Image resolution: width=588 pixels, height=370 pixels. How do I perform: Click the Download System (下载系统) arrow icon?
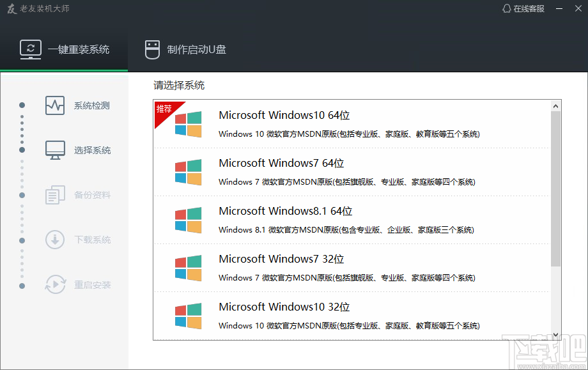[x=55, y=240]
